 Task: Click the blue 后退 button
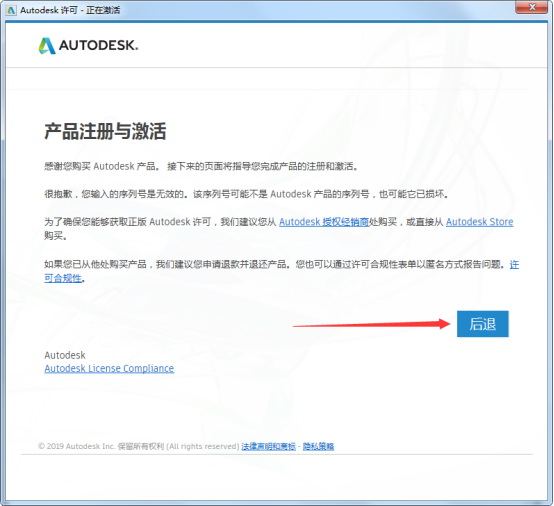click(x=483, y=324)
